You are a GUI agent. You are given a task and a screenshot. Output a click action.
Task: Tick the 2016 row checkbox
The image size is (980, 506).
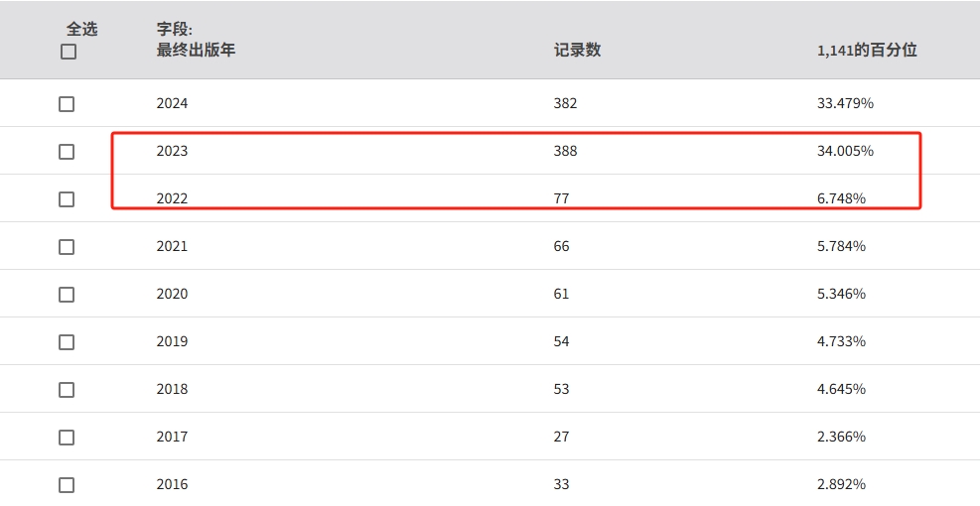click(67, 485)
